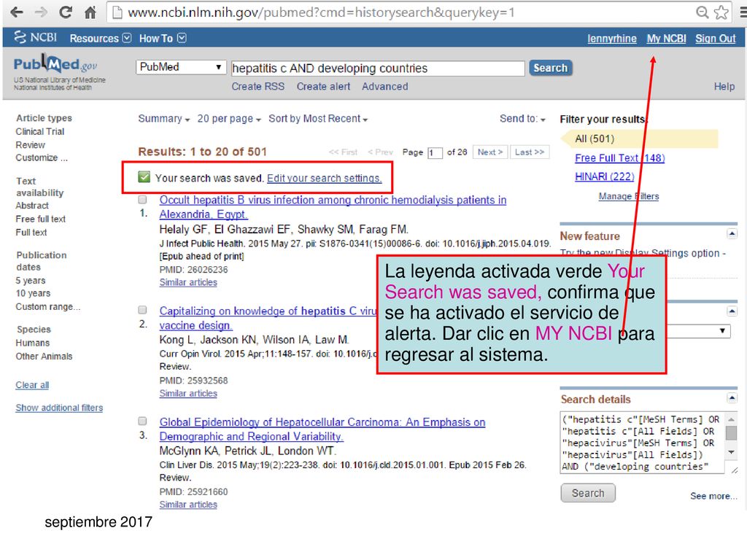Select checkbox for article 2 Capitalizing on knowledge
The width and height of the screenshot is (747, 560).
coord(142,310)
